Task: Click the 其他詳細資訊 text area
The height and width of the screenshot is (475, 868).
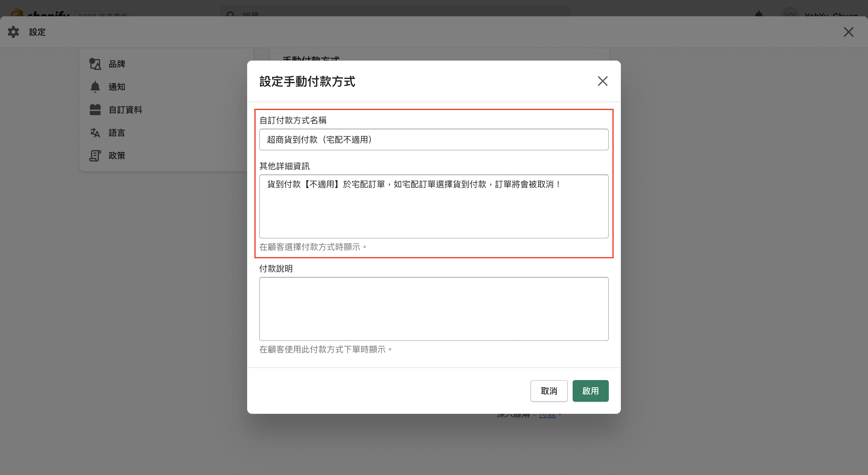Action: tap(434, 206)
